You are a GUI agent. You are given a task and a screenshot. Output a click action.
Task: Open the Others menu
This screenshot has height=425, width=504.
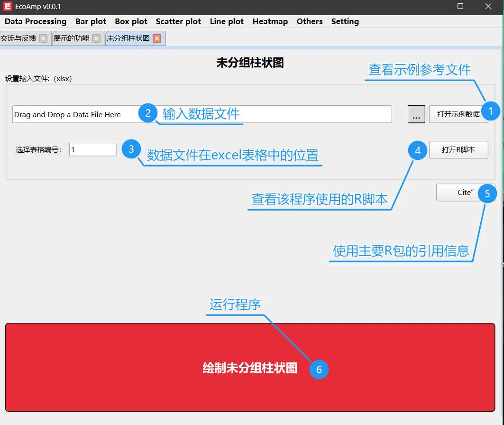coord(310,21)
